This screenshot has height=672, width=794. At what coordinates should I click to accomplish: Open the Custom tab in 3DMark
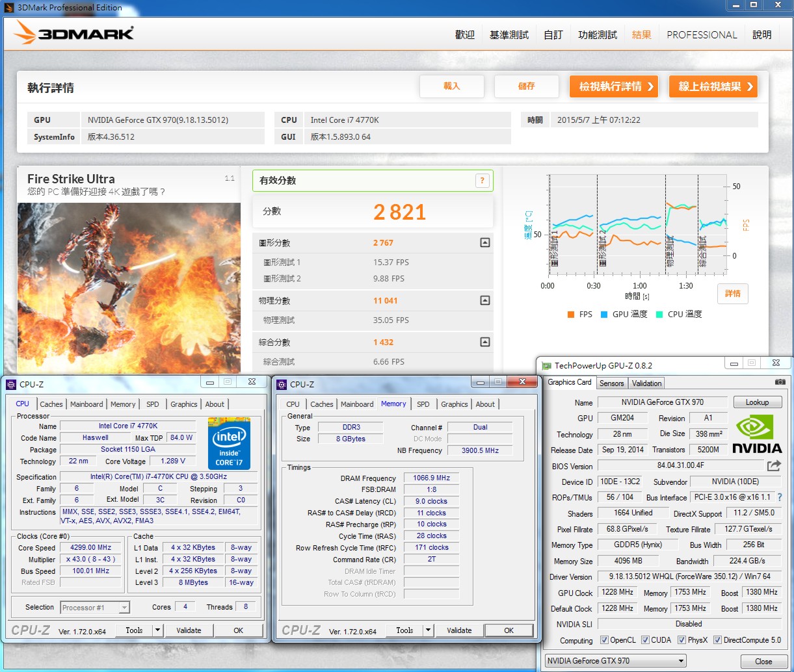[553, 34]
